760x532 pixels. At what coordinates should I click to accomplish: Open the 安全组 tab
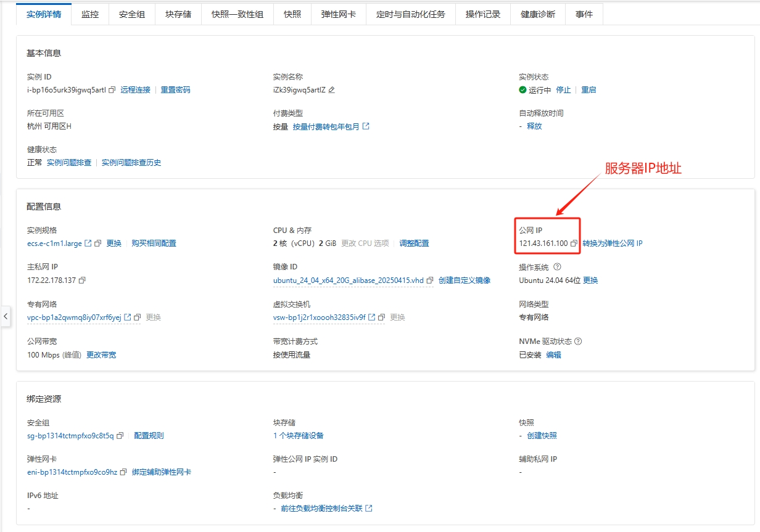[131, 14]
